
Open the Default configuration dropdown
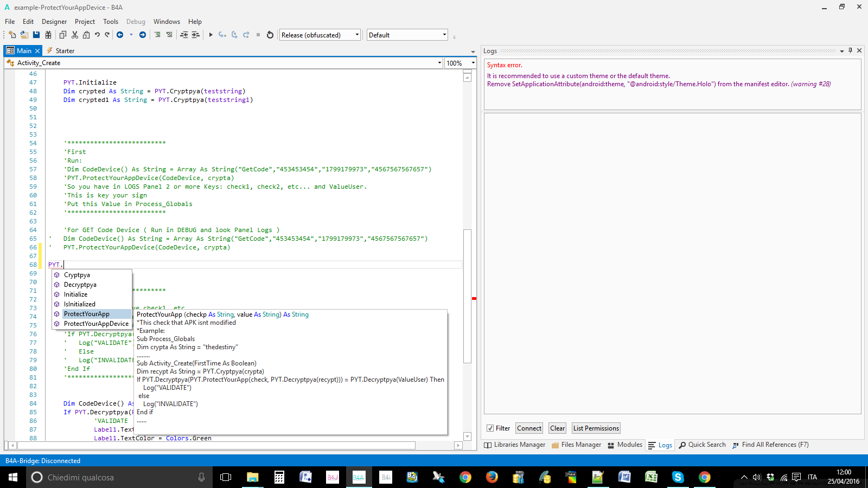pyautogui.click(x=444, y=35)
